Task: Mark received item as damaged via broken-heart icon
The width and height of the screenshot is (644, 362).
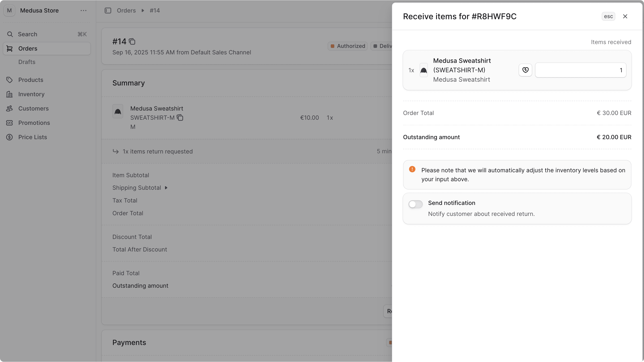Action: point(525,70)
